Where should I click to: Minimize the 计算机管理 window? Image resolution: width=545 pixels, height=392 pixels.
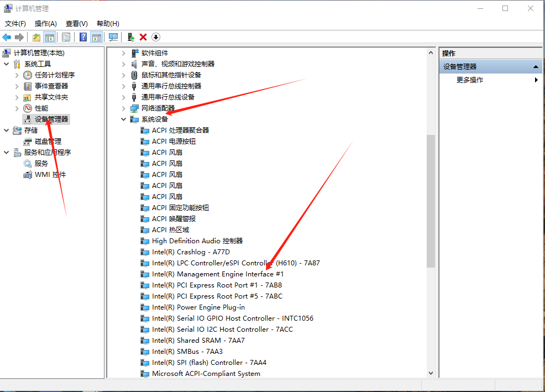point(480,8)
